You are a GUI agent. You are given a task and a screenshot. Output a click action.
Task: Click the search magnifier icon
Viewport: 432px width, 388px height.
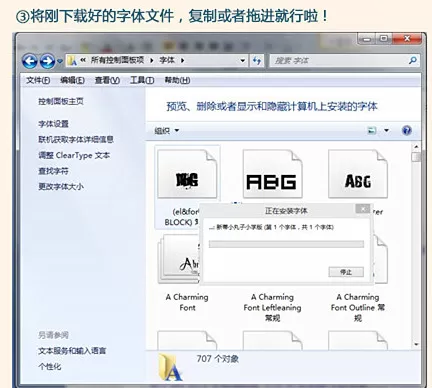[413, 60]
